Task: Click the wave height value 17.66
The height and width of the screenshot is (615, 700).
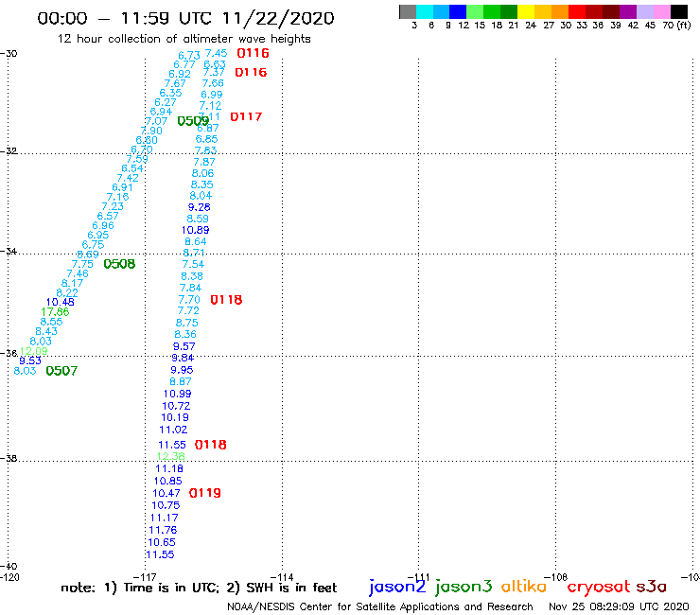Action: pyautogui.click(x=55, y=312)
